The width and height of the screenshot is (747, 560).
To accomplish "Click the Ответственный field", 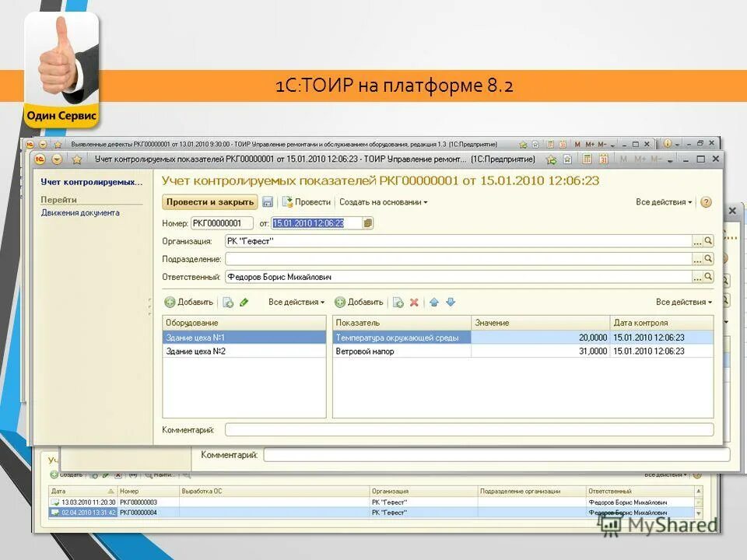I will [x=458, y=277].
